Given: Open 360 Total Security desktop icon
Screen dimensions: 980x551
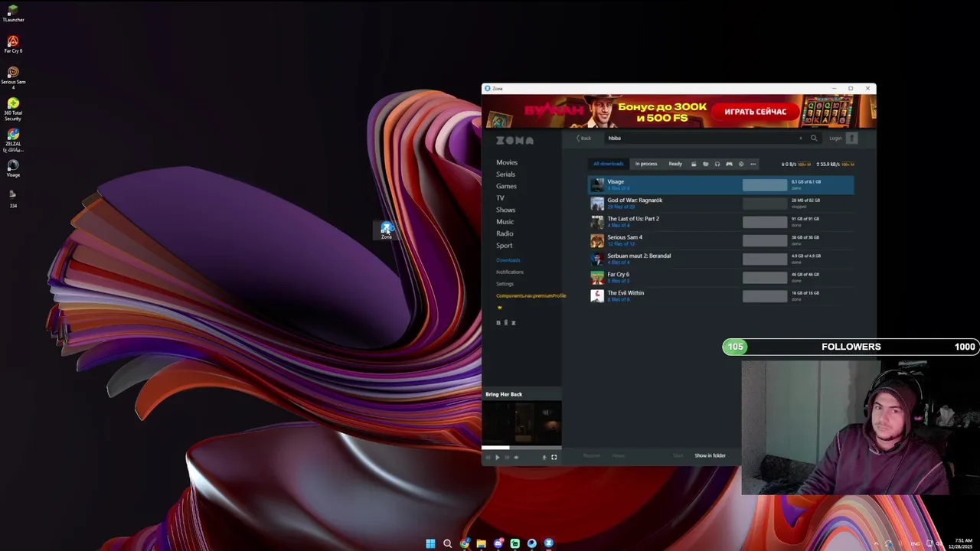Looking at the screenshot, I should pyautogui.click(x=13, y=109).
